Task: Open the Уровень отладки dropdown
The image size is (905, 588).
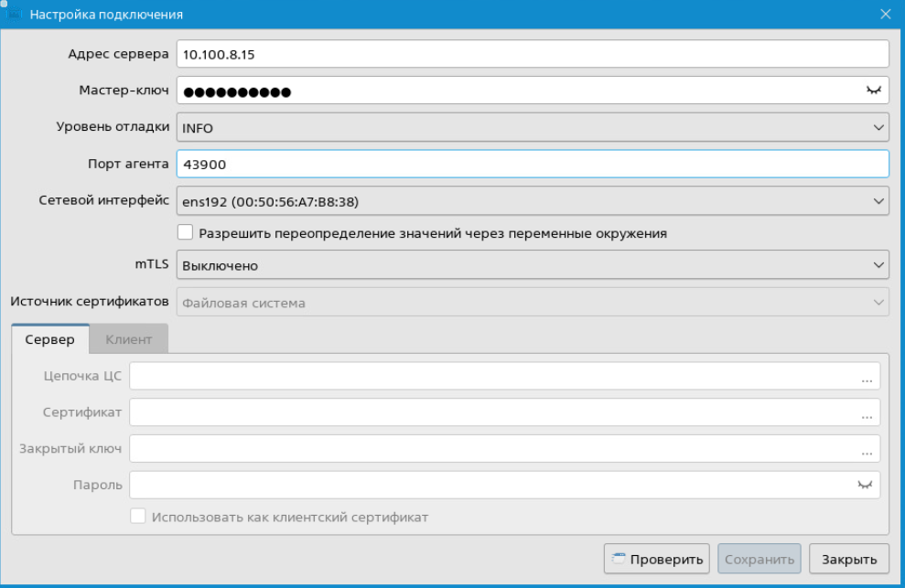Action: point(533,127)
